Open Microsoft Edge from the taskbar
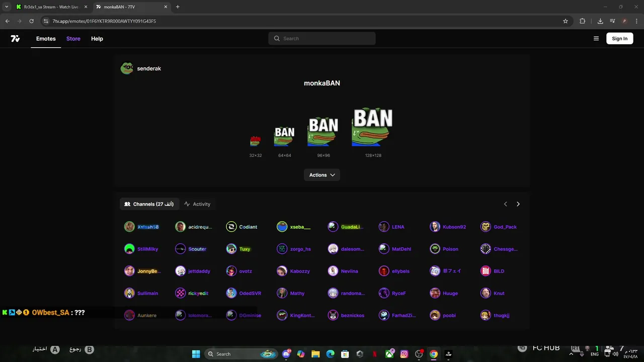 tap(330, 354)
